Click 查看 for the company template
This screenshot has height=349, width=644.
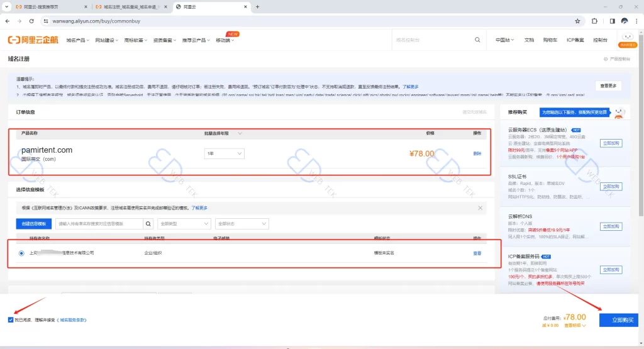pyautogui.click(x=477, y=253)
